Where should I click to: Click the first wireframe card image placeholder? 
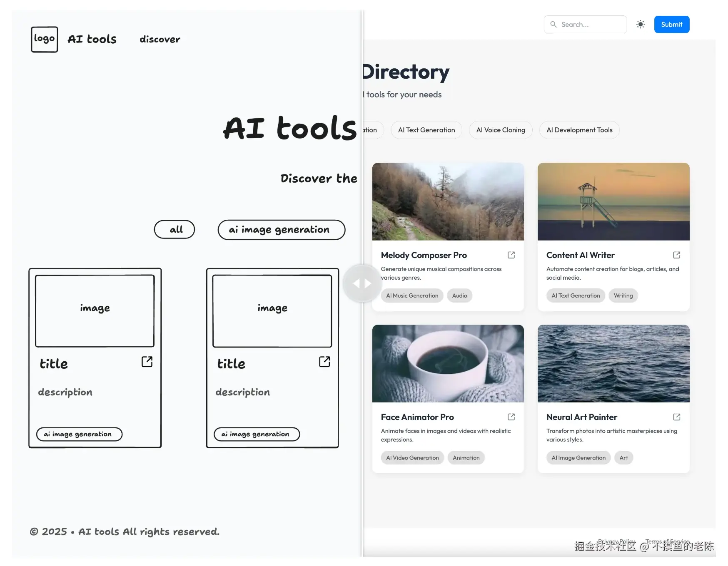pyautogui.click(x=95, y=310)
